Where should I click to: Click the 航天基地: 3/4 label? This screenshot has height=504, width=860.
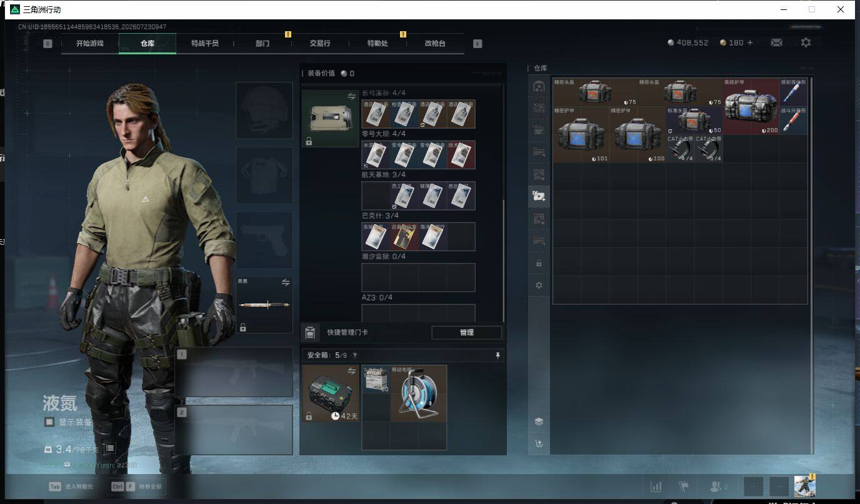384,175
